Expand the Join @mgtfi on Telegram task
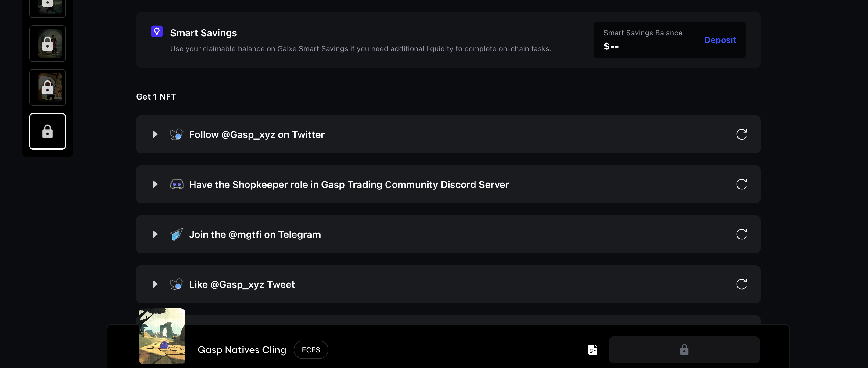The width and height of the screenshot is (868, 368). (x=155, y=234)
